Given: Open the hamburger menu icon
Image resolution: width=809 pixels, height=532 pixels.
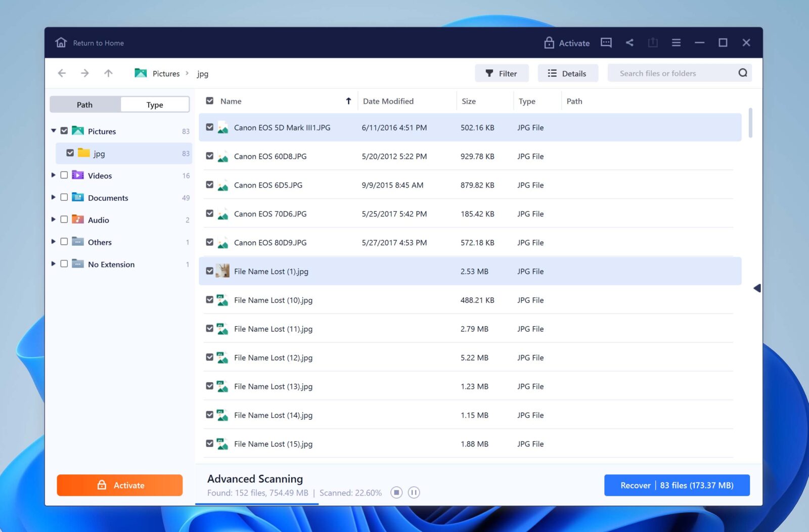Looking at the screenshot, I should pyautogui.click(x=676, y=42).
